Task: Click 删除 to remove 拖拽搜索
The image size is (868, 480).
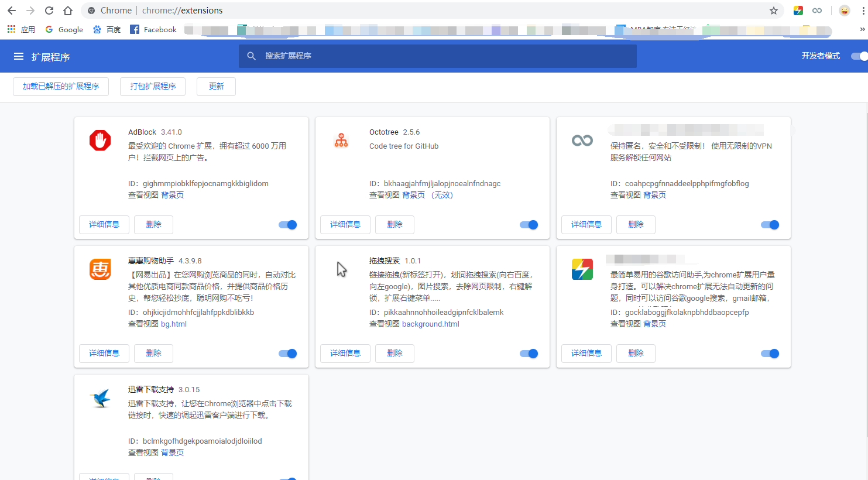Action: pyautogui.click(x=394, y=354)
